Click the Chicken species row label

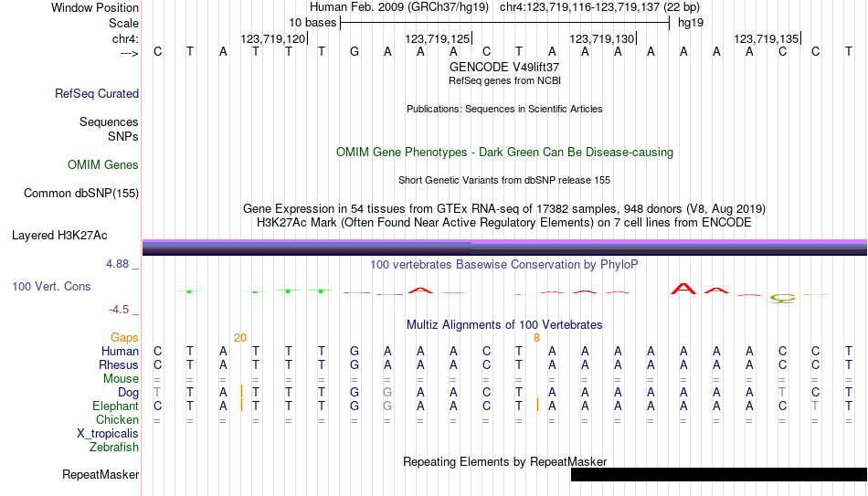(117, 419)
